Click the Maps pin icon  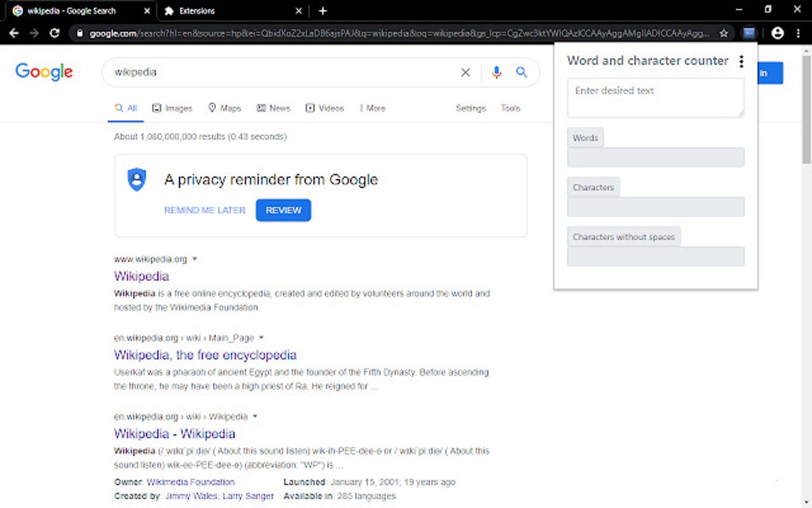[x=210, y=107]
